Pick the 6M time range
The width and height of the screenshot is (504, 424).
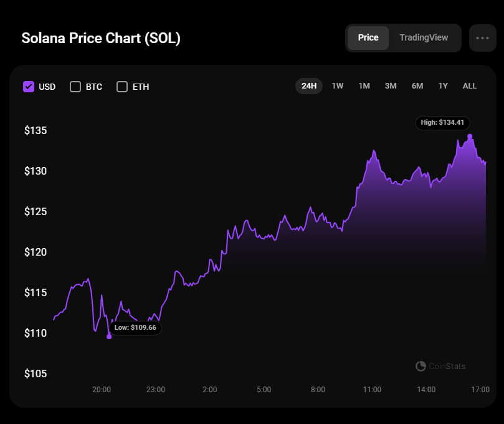pos(417,86)
